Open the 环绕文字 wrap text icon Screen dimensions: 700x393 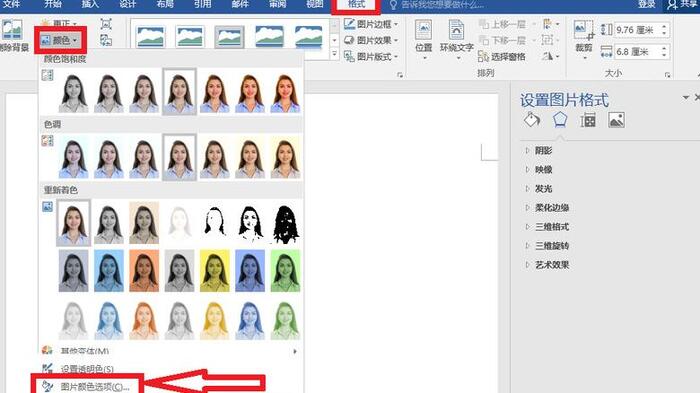coord(456,39)
